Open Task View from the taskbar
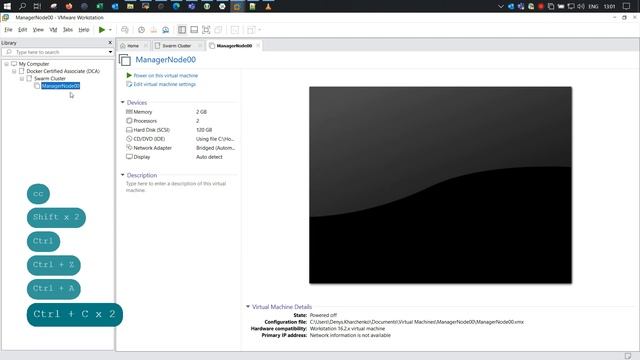This screenshot has width=640, height=360. 38,6
